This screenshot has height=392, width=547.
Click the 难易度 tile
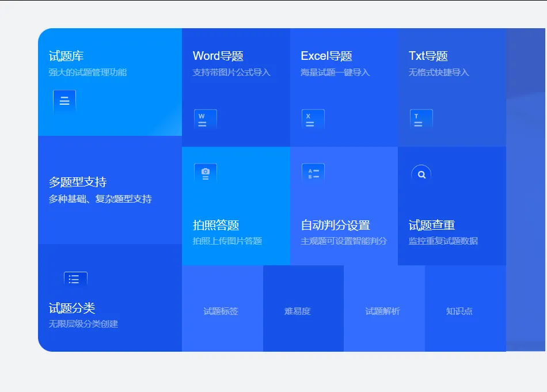click(297, 311)
